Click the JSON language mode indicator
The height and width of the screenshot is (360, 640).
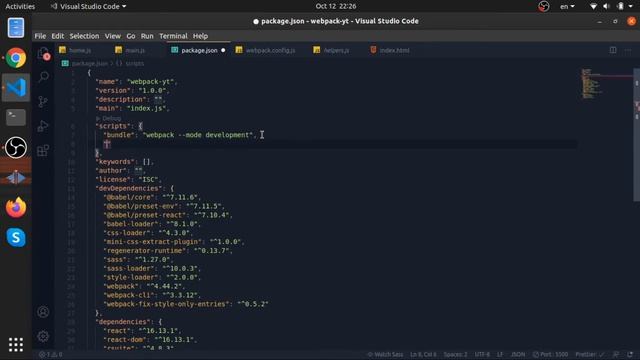[x=518, y=354]
